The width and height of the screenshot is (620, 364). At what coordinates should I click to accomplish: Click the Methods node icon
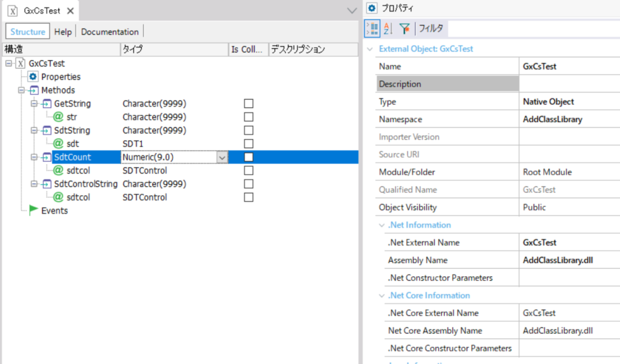click(34, 90)
